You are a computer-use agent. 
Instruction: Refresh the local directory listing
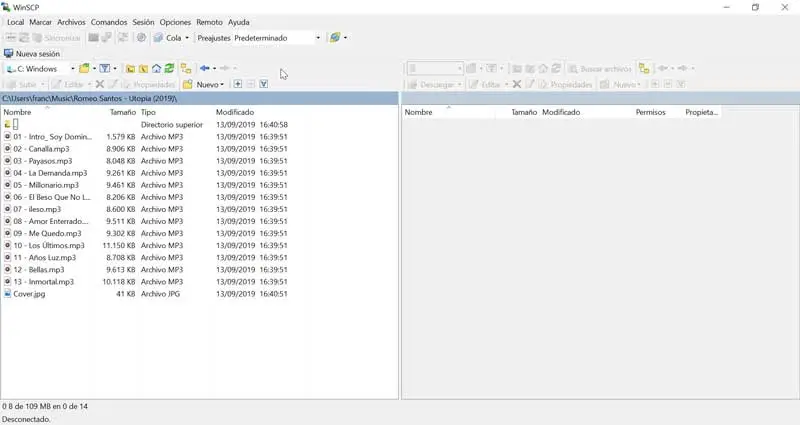click(x=169, y=68)
